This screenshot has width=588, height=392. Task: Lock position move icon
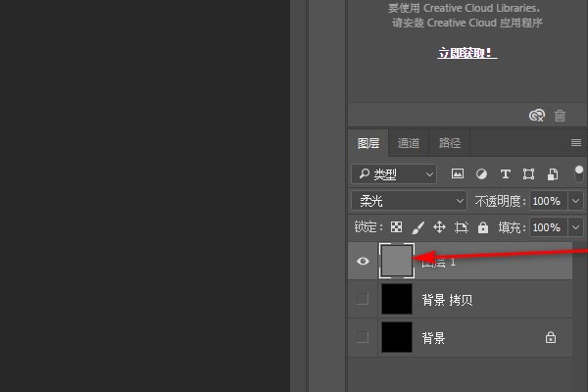439,227
